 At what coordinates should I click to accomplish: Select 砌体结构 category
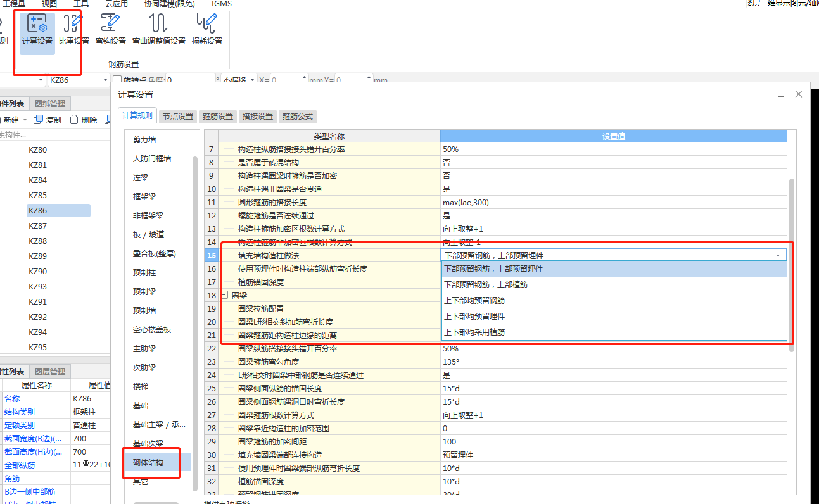click(148, 463)
